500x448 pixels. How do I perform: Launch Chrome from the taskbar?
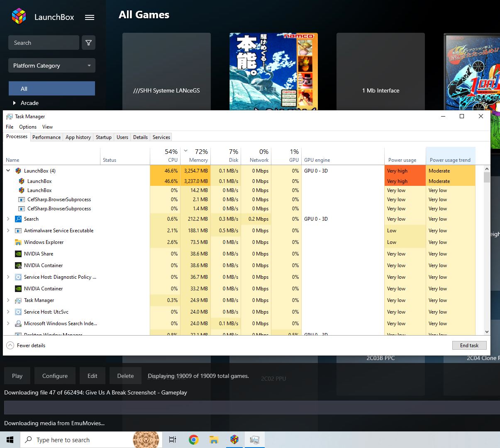tap(193, 440)
